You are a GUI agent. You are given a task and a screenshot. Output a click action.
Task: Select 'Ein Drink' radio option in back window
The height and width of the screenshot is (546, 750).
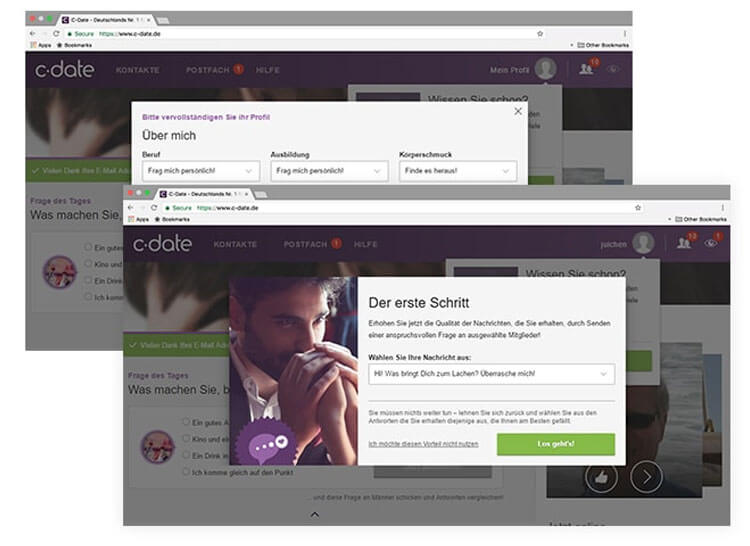[88, 280]
